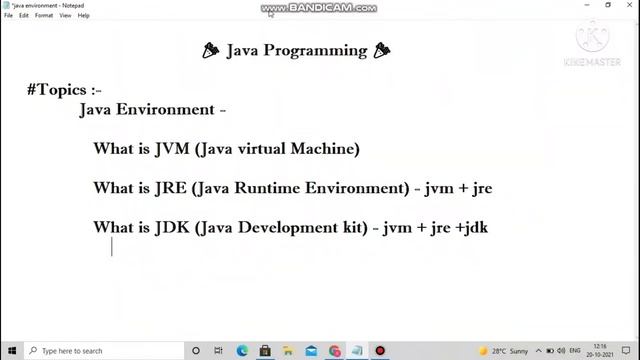Screen dimensions: 640x360
Task: Open the 28°C Sunny weather widget
Action: [x=503, y=351]
